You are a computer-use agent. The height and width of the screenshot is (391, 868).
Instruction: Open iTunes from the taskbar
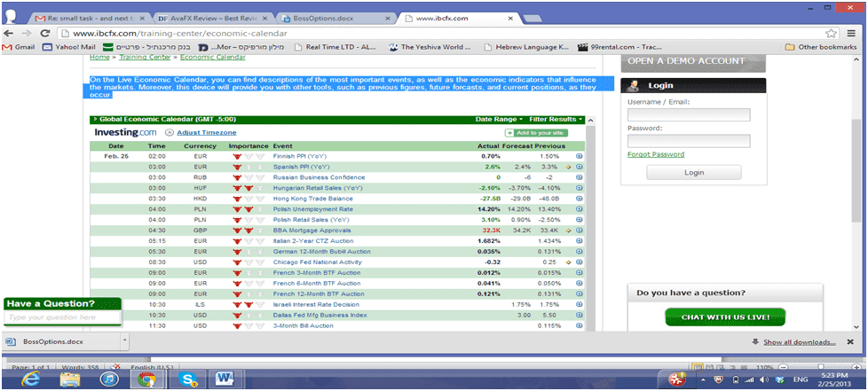pos(108,379)
